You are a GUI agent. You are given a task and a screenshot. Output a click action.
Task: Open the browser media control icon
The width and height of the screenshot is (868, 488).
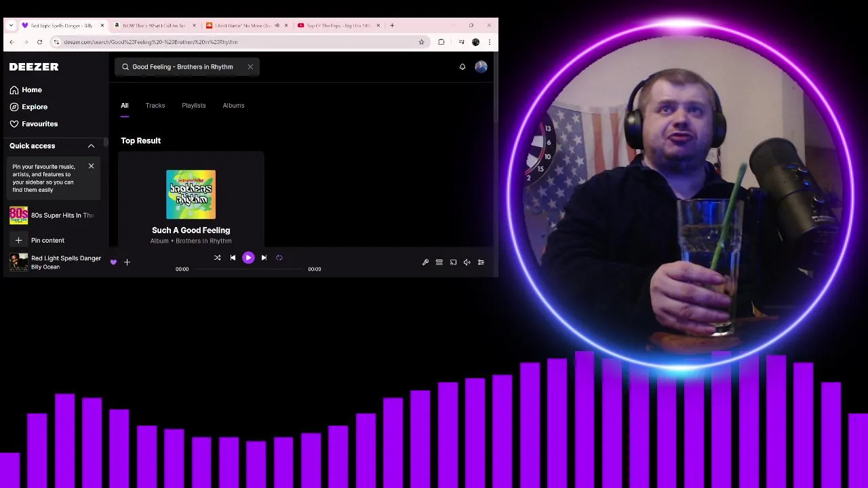click(462, 42)
